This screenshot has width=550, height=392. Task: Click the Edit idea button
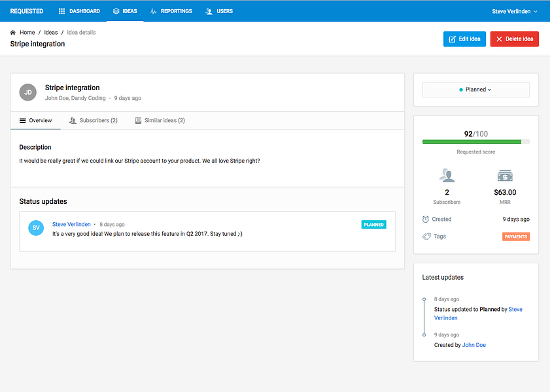pyautogui.click(x=464, y=39)
